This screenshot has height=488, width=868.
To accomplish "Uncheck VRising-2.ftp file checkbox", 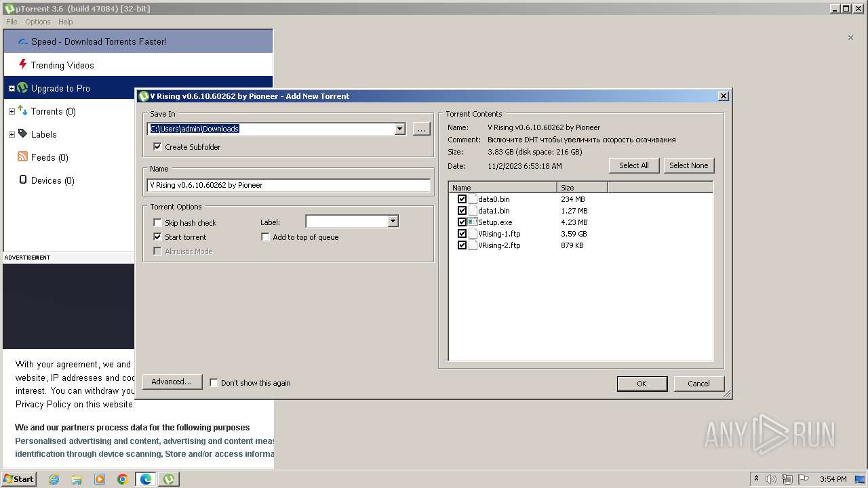I will [x=462, y=245].
